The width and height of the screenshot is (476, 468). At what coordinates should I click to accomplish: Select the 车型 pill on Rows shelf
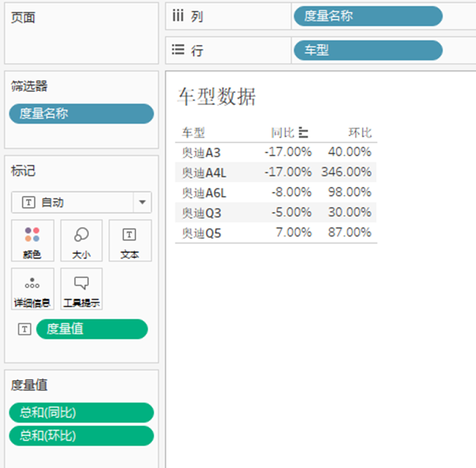tap(368, 50)
